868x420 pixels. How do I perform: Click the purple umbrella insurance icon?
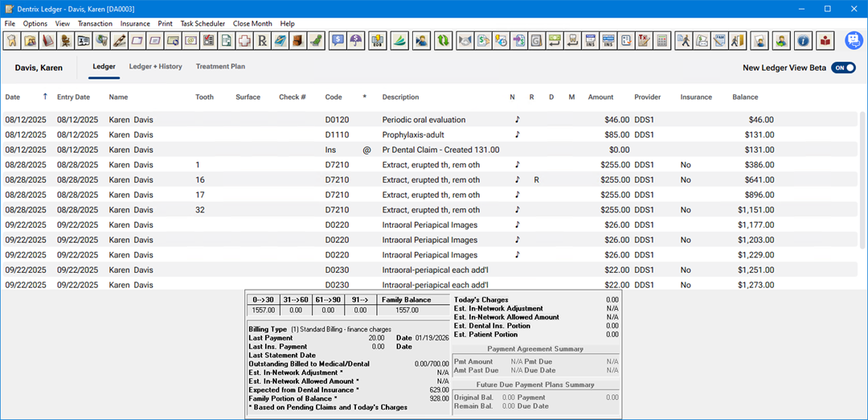tap(356, 40)
